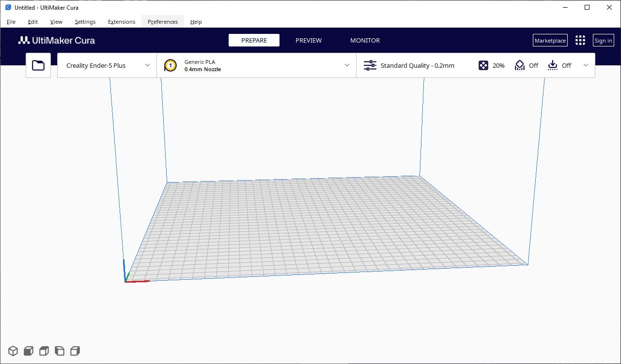Click the build plate adhesion icon
Screen dimensions: 621x364
(553, 65)
